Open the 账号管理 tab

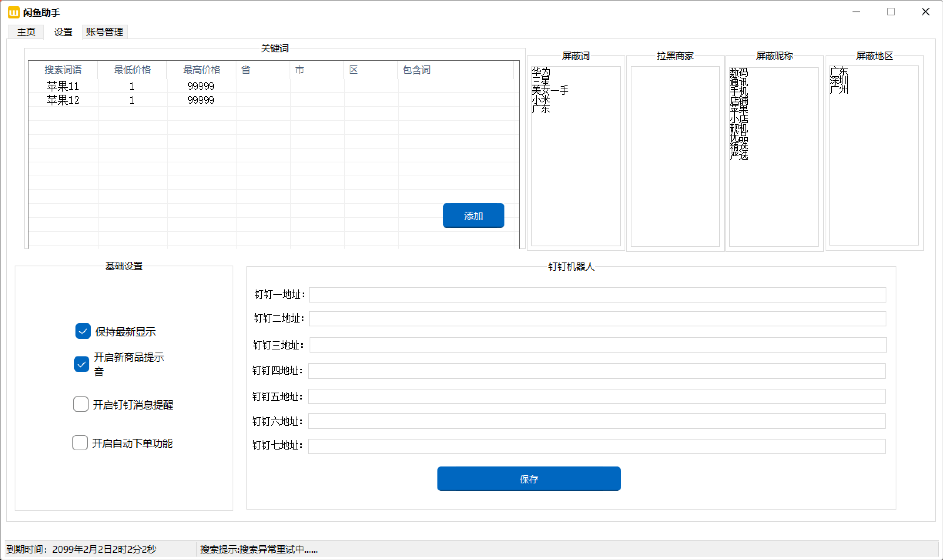click(105, 32)
